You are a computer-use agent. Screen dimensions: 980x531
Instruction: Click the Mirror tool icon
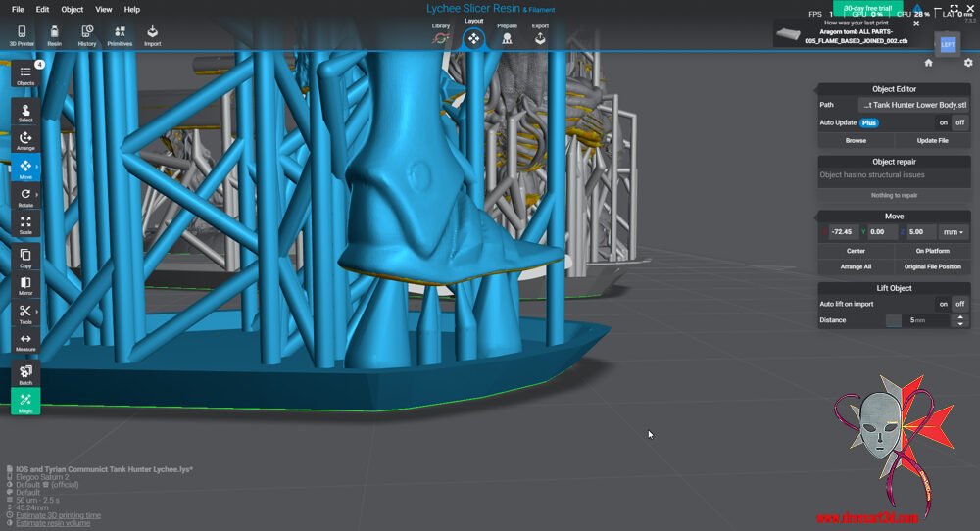point(25,285)
